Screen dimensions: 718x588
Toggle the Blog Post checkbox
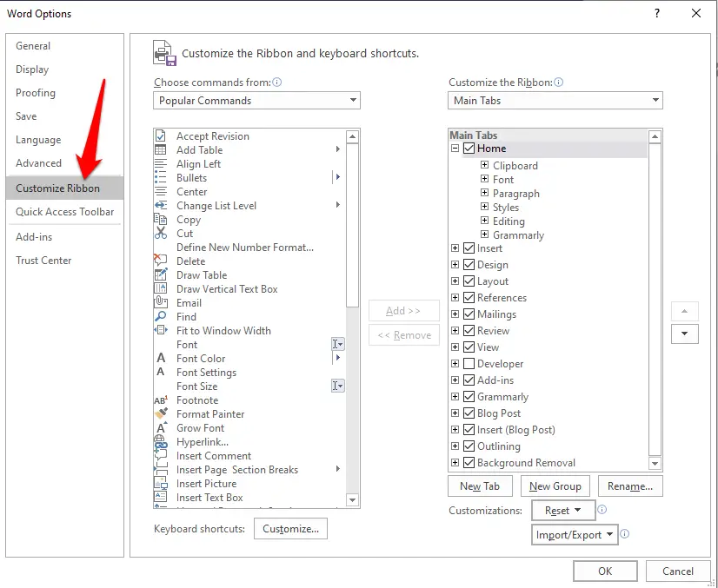click(x=469, y=413)
